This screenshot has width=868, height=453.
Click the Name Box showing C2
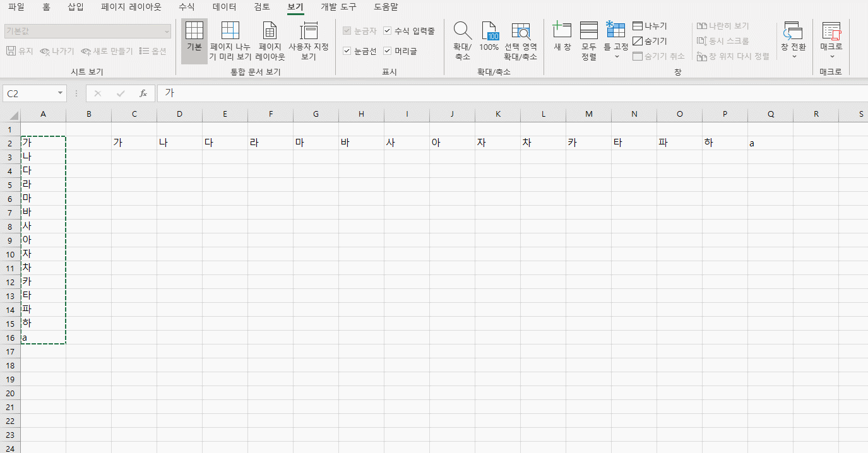[x=29, y=93]
